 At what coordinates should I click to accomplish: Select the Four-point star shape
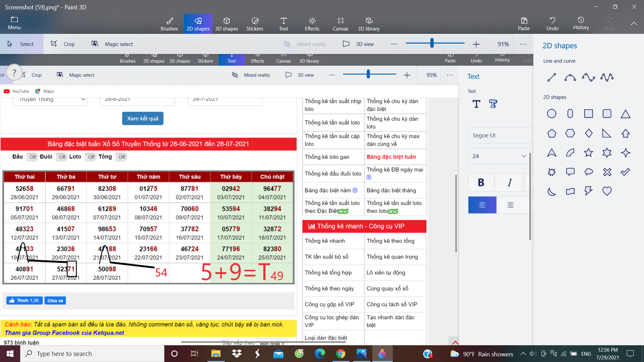[x=626, y=153]
